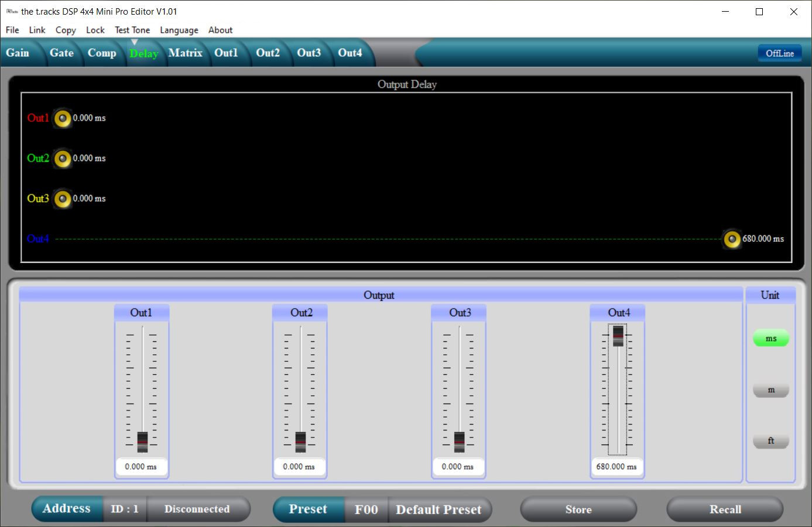Click the Address button
This screenshot has width=812, height=527.
67,509
